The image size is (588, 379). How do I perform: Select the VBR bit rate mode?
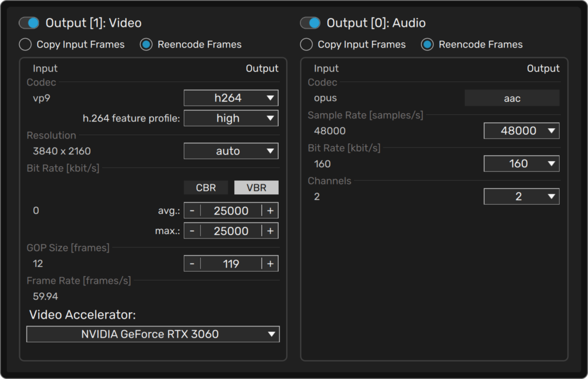pos(256,187)
